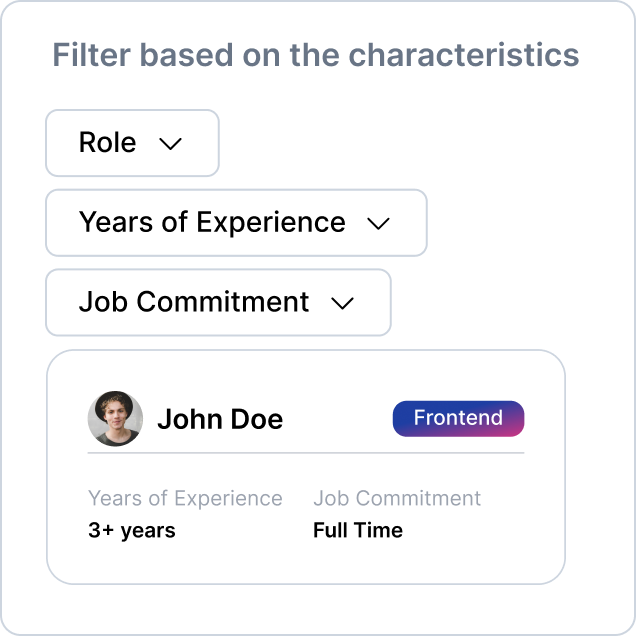Click the gray Job Commitment card label

[x=397, y=498]
